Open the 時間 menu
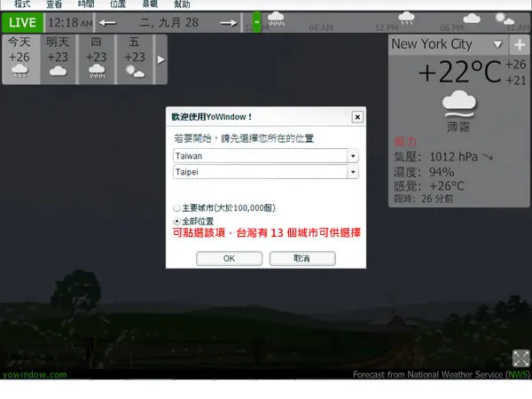 click(x=86, y=4)
